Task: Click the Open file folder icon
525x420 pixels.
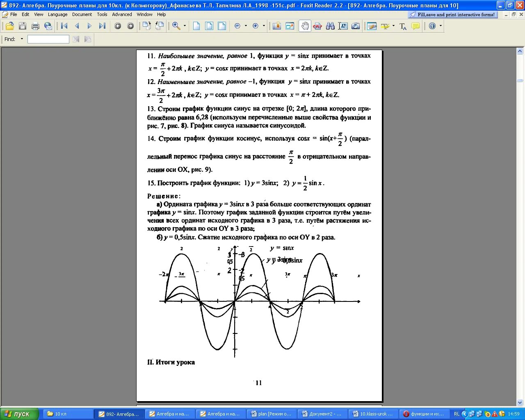Action: point(9,26)
